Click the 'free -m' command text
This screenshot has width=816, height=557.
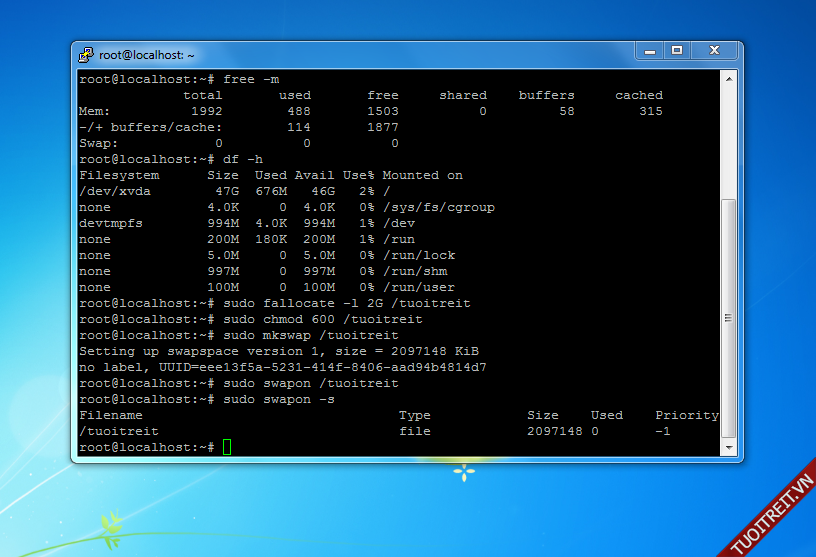point(251,79)
